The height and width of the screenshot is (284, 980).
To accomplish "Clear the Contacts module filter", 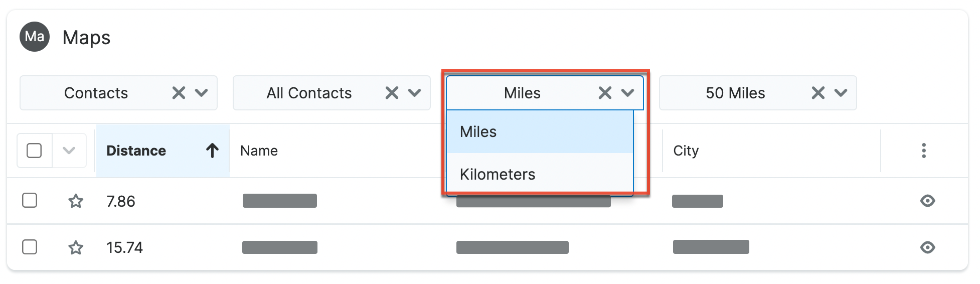I will click(179, 93).
